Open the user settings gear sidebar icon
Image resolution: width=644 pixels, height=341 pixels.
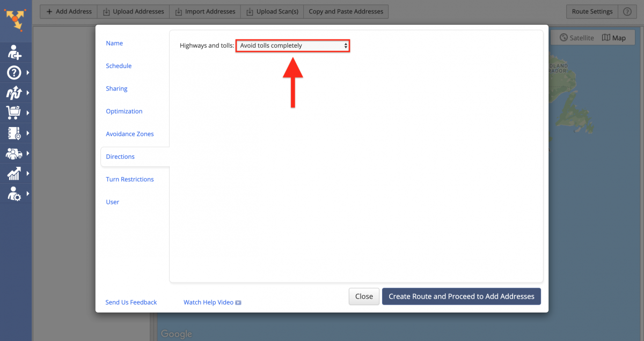13,193
